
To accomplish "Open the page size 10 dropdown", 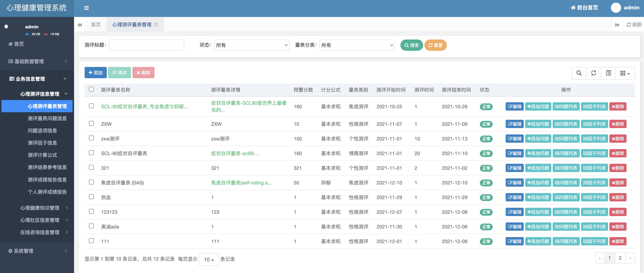I will [x=209, y=259].
